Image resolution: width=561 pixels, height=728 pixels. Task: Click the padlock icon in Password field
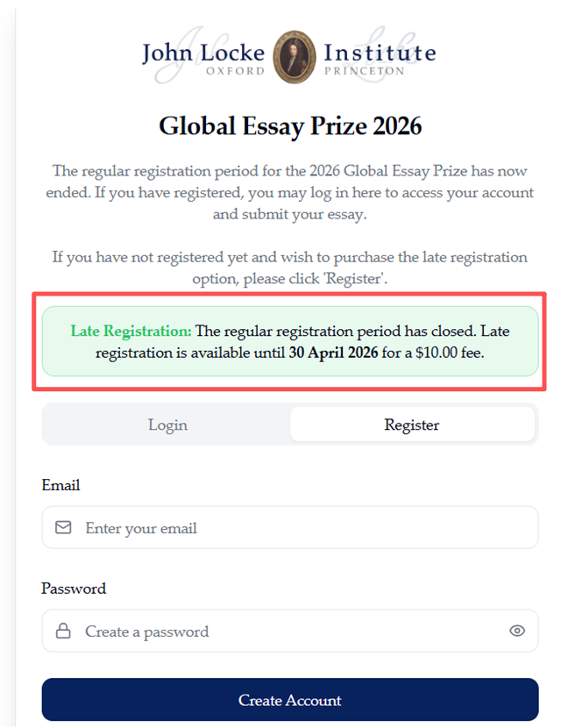pos(63,632)
